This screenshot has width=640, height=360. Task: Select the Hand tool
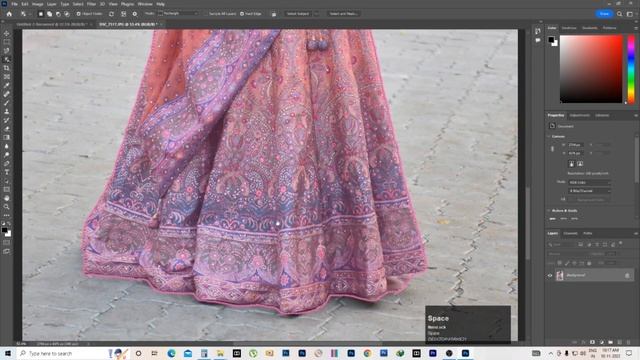(7, 198)
